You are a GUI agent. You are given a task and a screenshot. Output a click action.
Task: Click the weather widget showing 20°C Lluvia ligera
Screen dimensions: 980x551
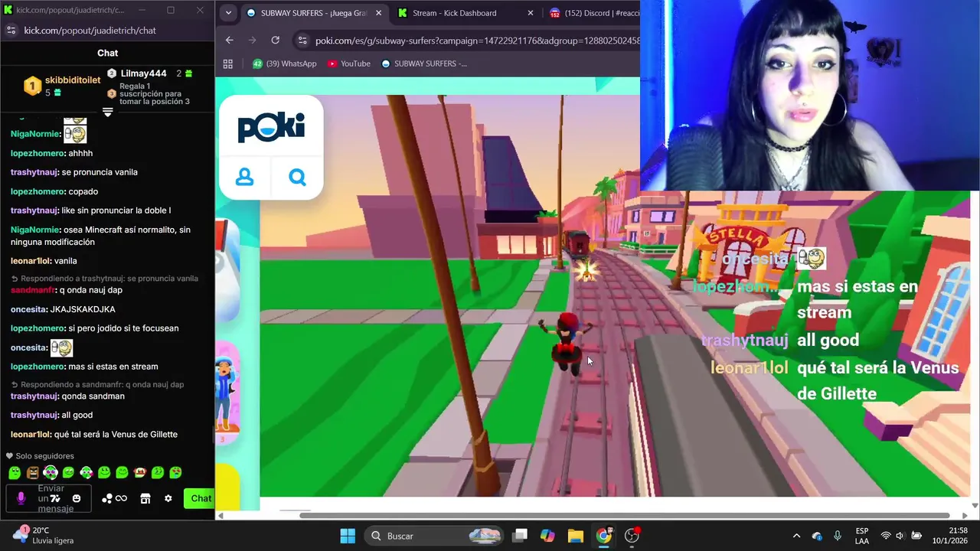click(x=44, y=535)
